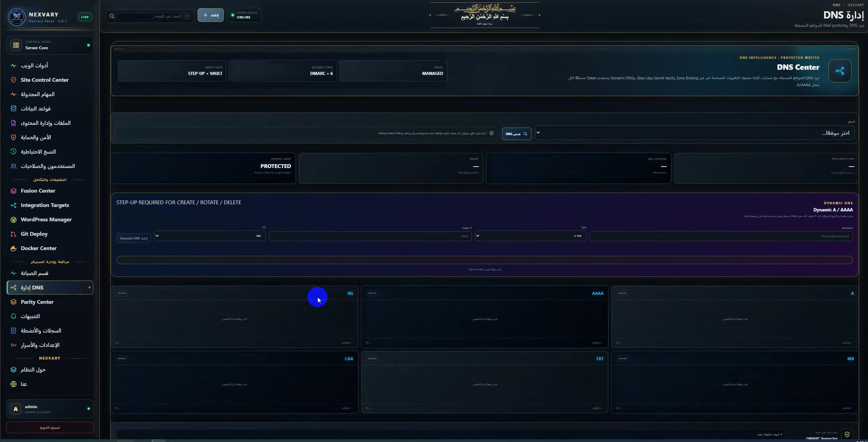868x442 pixels.
Task: Click the إنشاء create button
Action: pyautogui.click(x=211, y=15)
